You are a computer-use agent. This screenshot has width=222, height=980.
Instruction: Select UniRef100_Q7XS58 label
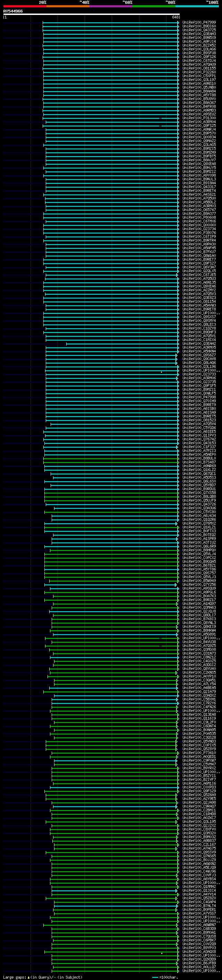click(199, 493)
